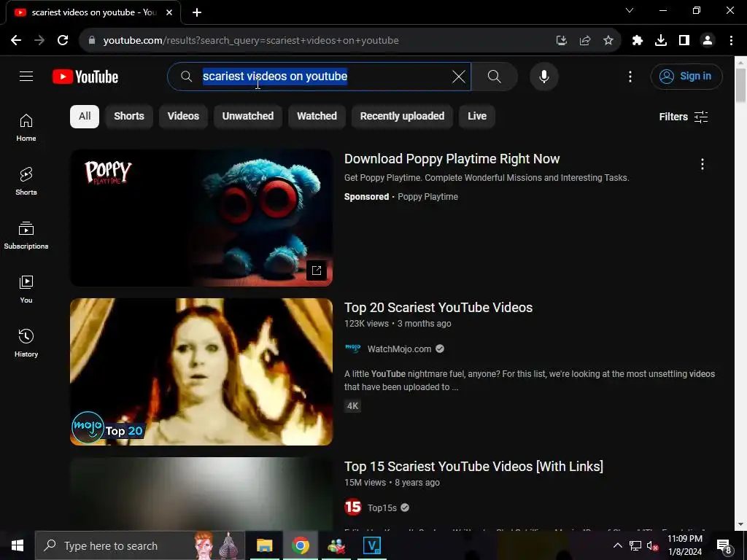
Task: Select the Recently uploaded chip
Action: pos(402,116)
